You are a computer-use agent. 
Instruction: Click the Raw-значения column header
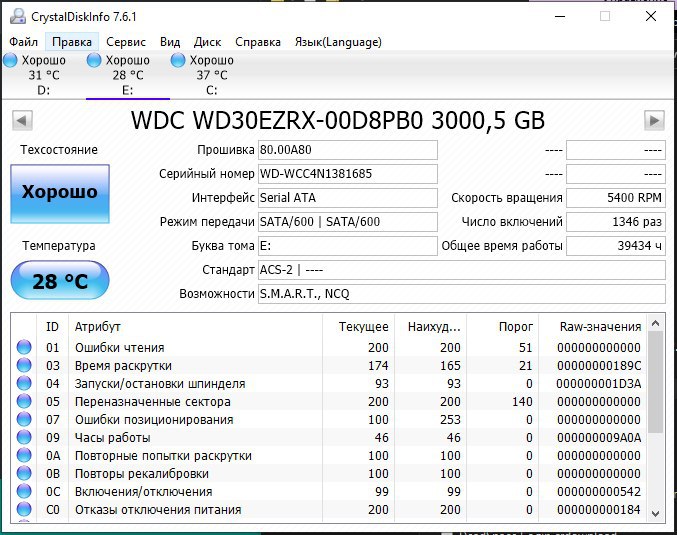(592, 326)
